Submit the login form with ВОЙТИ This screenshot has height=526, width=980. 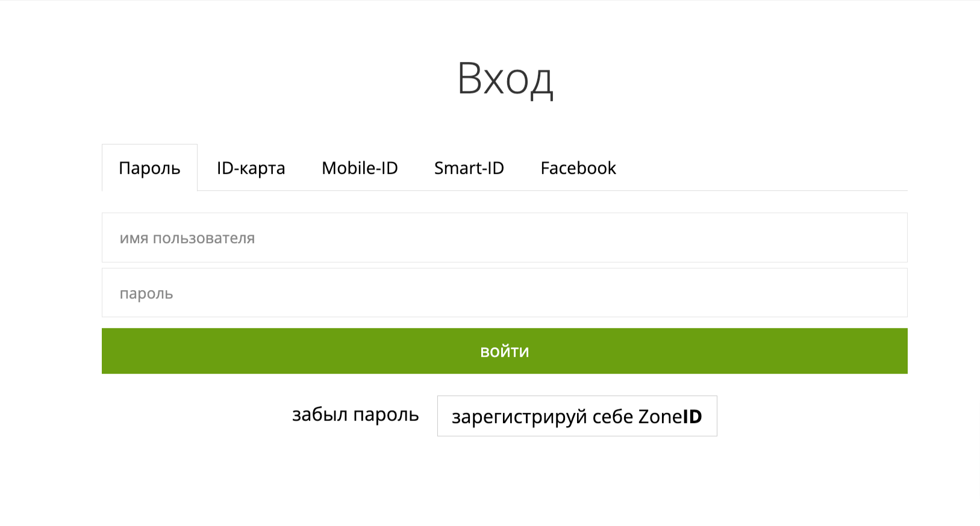click(505, 351)
